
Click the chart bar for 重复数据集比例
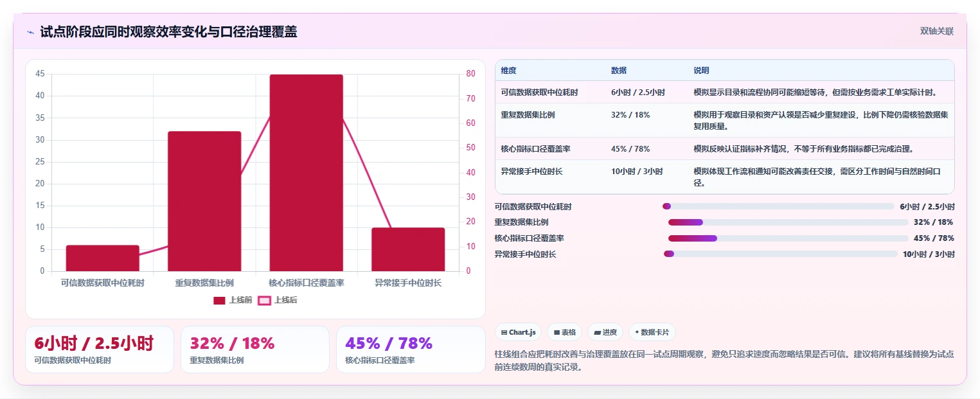tap(204, 201)
